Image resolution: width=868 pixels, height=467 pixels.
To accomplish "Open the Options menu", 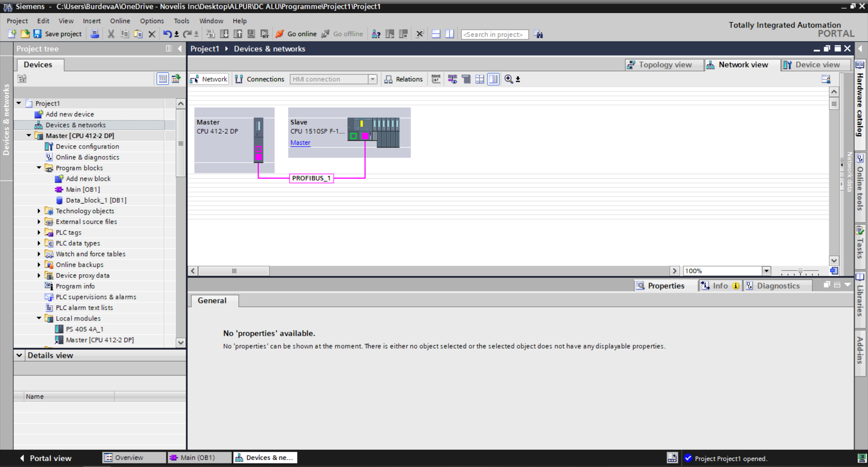I will (x=152, y=21).
